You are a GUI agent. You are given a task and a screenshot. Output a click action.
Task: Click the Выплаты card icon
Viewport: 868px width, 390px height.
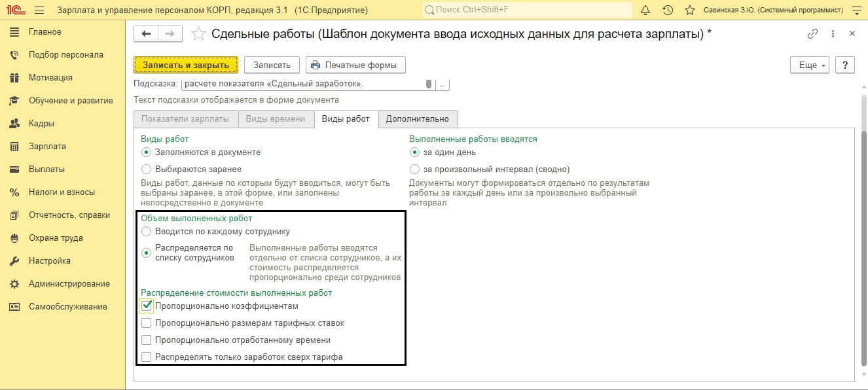[x=14, y=169]
